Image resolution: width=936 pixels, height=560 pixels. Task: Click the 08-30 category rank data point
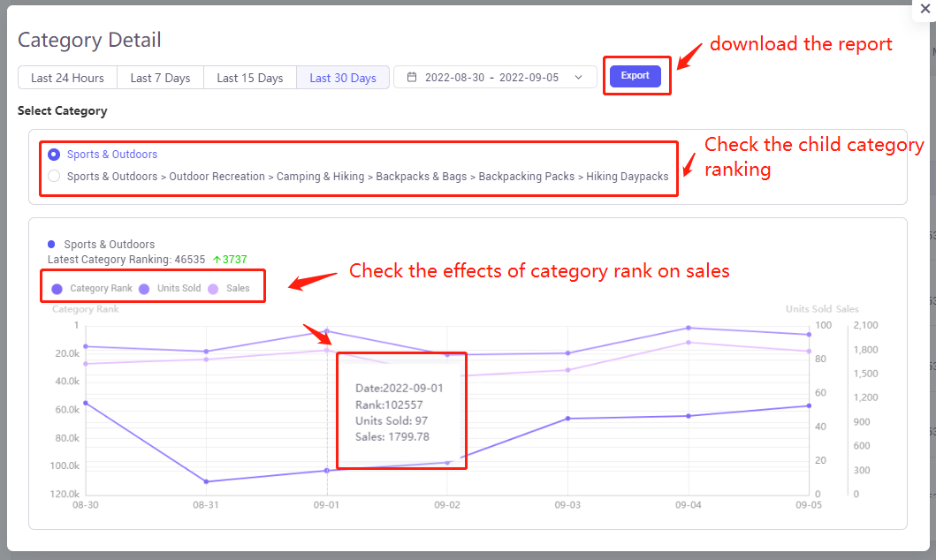point(86,403)
